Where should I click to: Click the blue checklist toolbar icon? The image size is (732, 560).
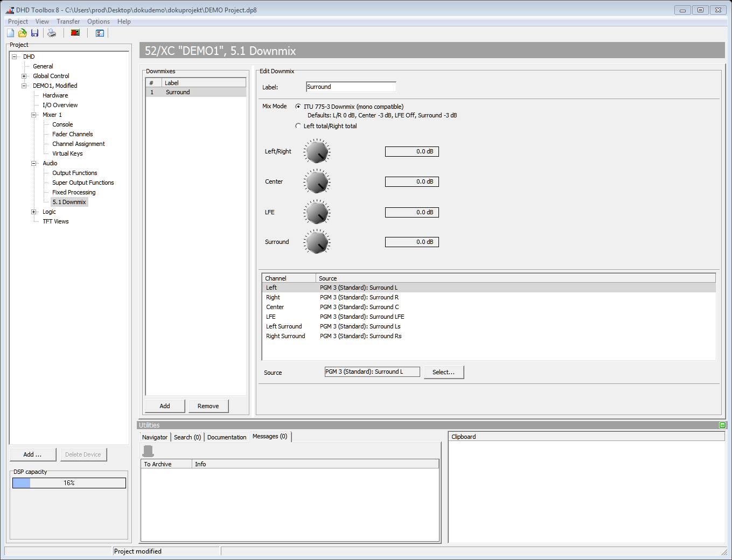click(x=100, y=33)
